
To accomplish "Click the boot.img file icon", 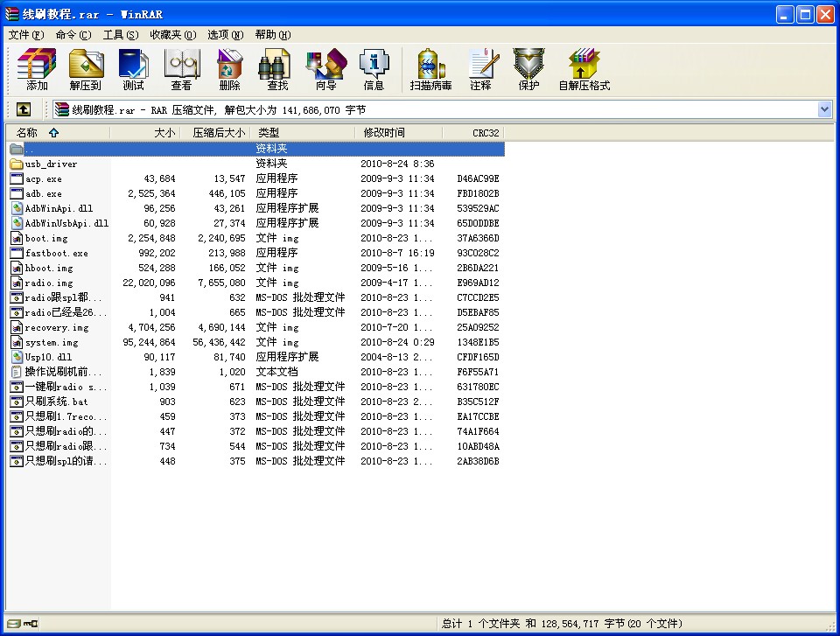I will pyautogui.click(x=17, y=238).
